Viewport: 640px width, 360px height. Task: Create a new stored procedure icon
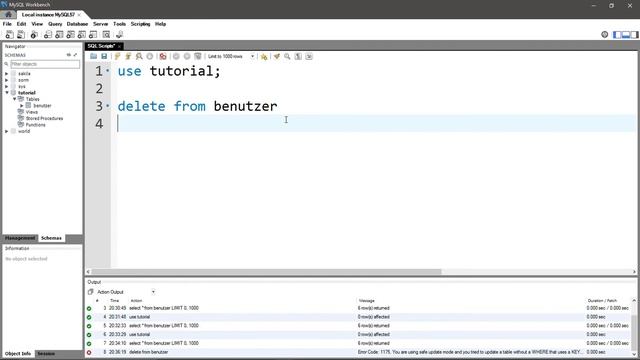point(82,35)
